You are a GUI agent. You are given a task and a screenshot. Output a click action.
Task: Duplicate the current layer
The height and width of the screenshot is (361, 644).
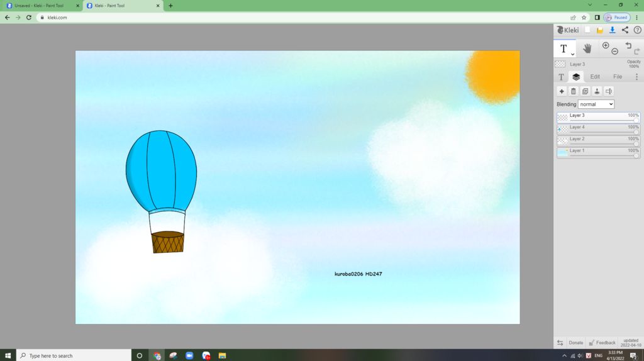[x=586, y=91]
